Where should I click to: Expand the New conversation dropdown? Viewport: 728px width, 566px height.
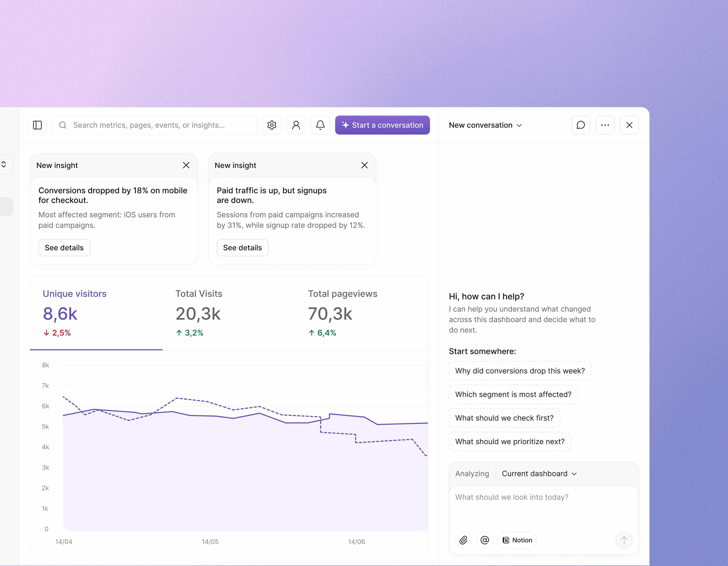coord(485,125)
